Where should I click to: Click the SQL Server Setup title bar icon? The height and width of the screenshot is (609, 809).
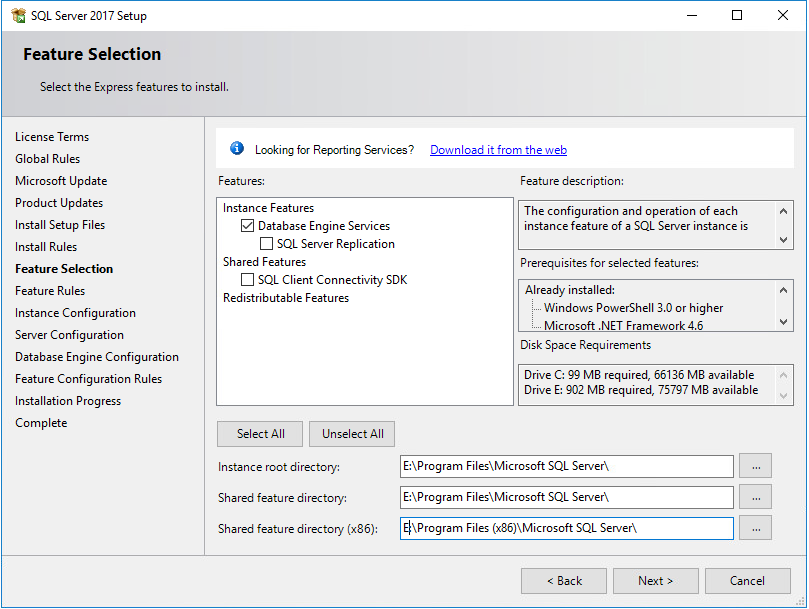(x=18, y=16)
